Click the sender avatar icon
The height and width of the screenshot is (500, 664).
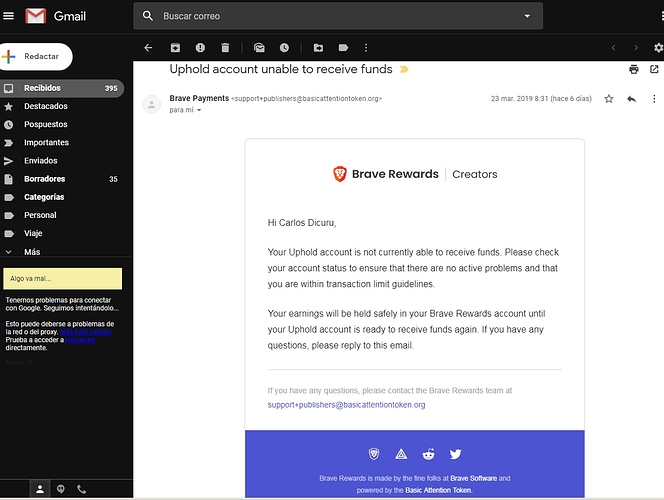[151, 104]
